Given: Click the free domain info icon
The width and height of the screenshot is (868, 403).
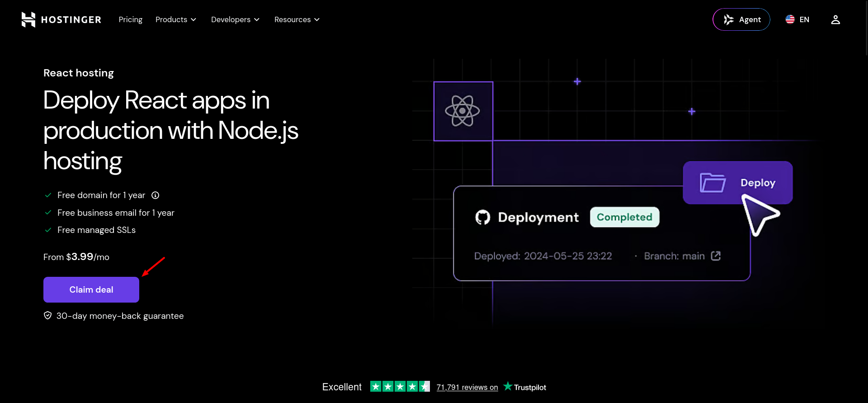Looking at the screenshot, I should pyautogui.click(x=156, y=195).
